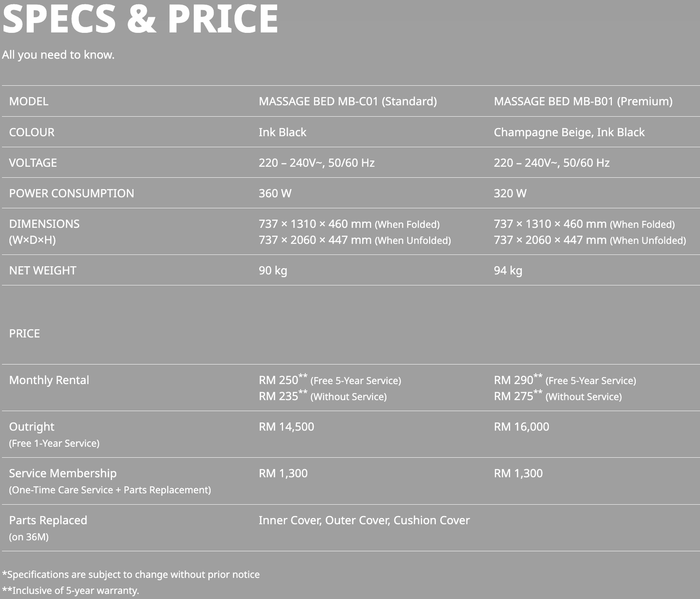
Task: Click the RM 16,000 outright price
Action: pyautogui.click(x=521, y=427)
